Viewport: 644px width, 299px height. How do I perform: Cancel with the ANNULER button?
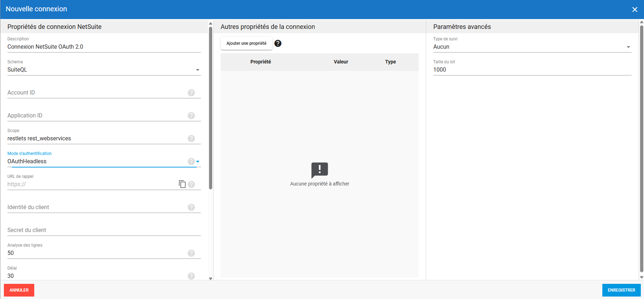tap(19, 290)
